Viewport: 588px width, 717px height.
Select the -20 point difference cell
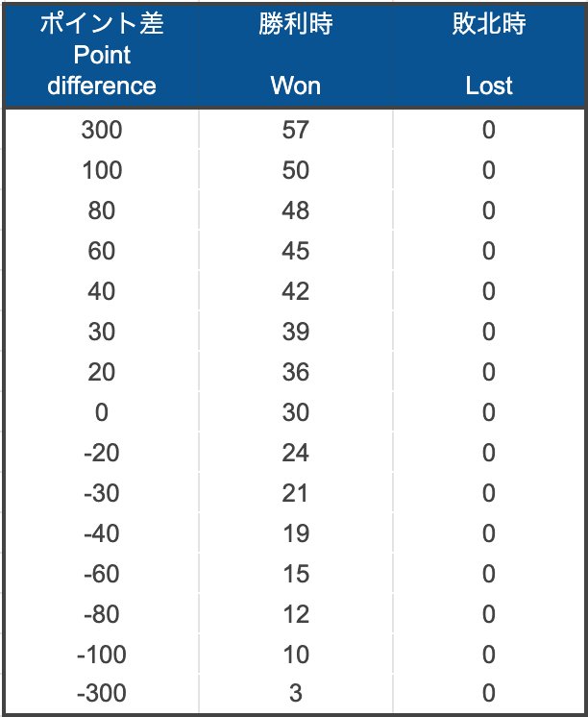pos(102,453)
